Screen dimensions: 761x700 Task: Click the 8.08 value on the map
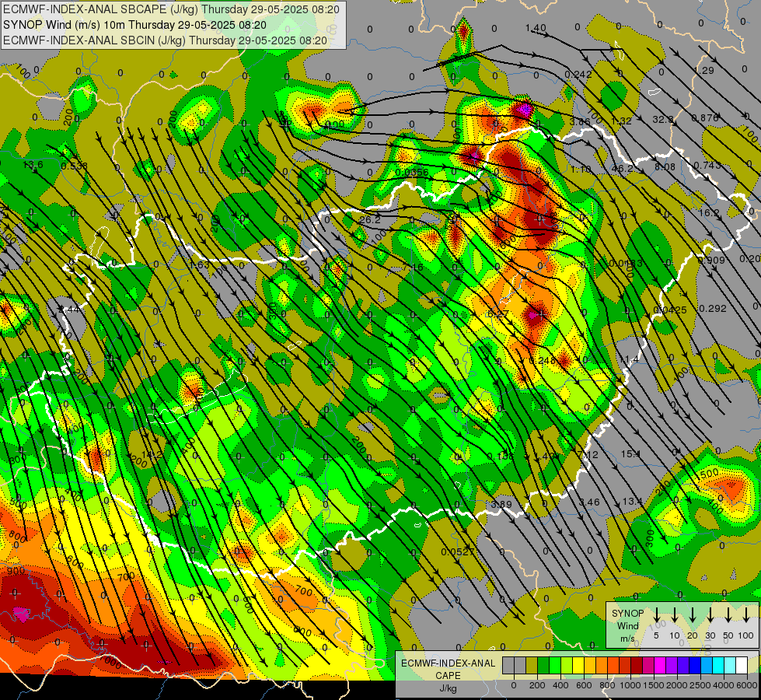click(665, 167)
